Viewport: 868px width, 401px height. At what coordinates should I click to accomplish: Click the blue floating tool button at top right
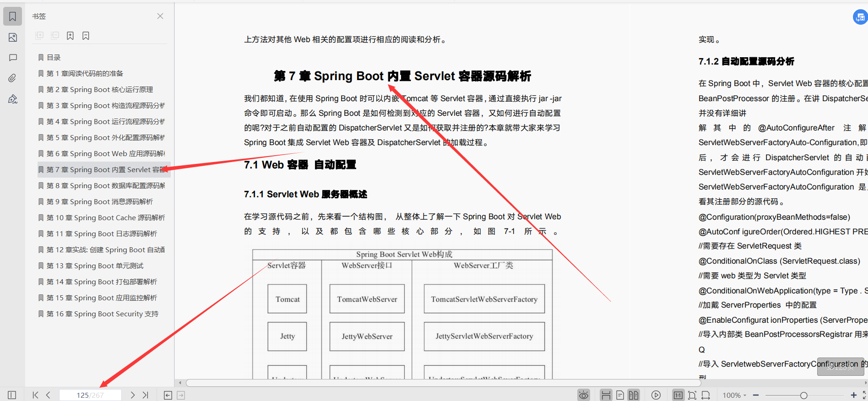point(860,17)
